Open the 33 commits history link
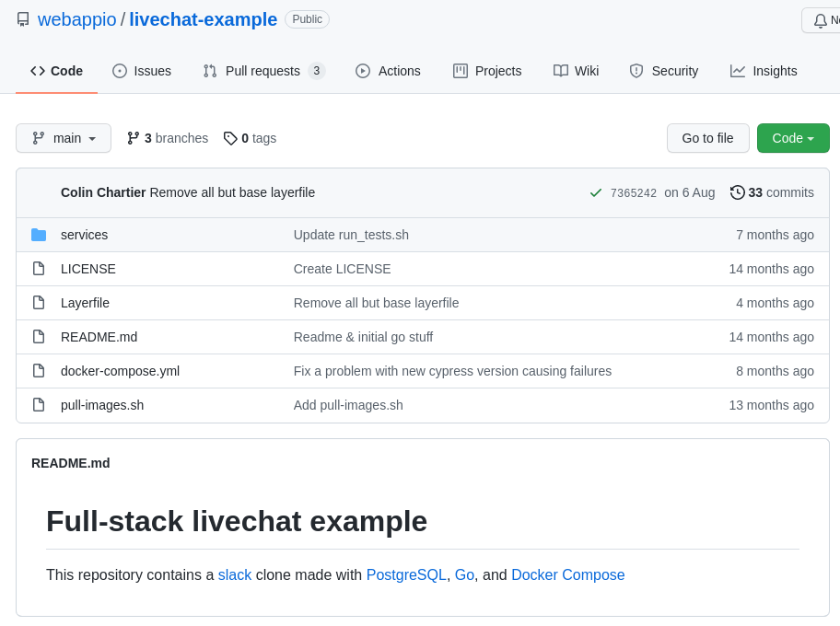This screenshot has width=840, height=626. pos(772,192)
